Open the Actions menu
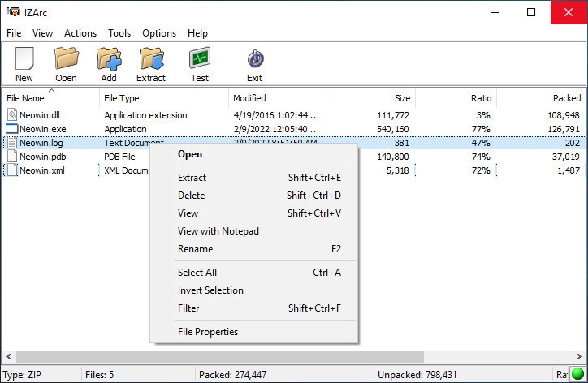 pyautogui.click(x=80, y=33)
